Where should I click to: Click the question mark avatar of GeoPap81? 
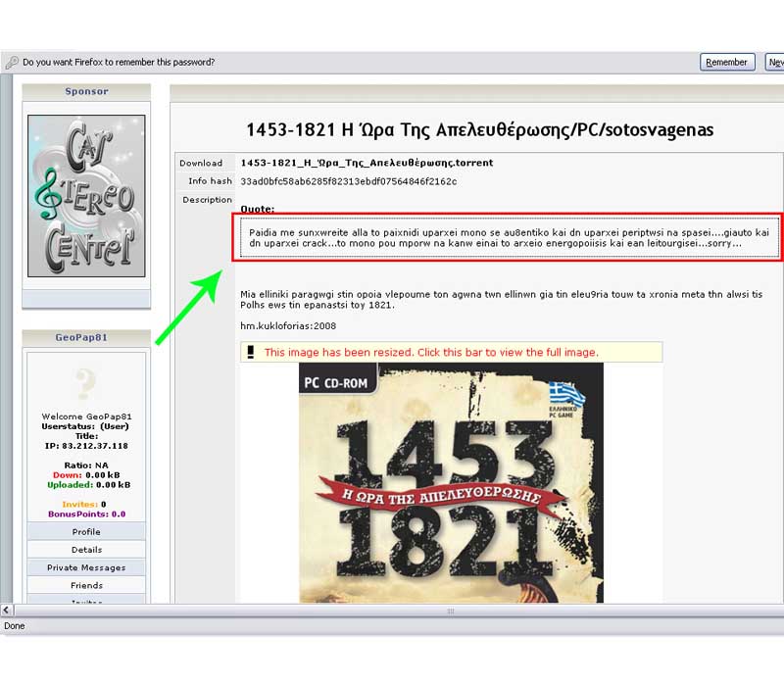coord(85,383)
